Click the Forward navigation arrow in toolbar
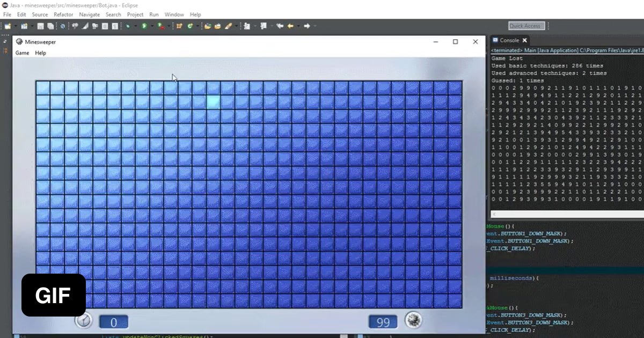This screenshot has width=644, height=338. point(307,26)
